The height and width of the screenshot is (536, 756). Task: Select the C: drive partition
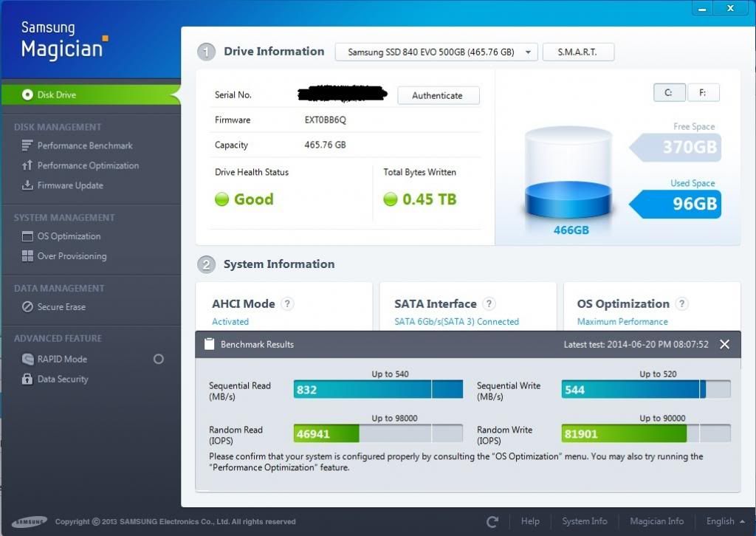pyautogui.click(x=669, y=93)
